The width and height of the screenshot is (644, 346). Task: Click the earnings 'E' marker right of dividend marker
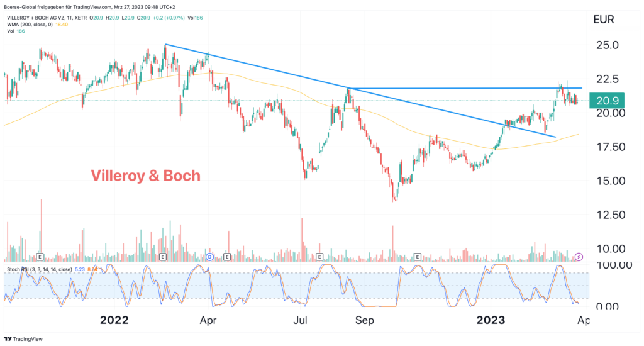pyautogui.click(x=227, y=257)
